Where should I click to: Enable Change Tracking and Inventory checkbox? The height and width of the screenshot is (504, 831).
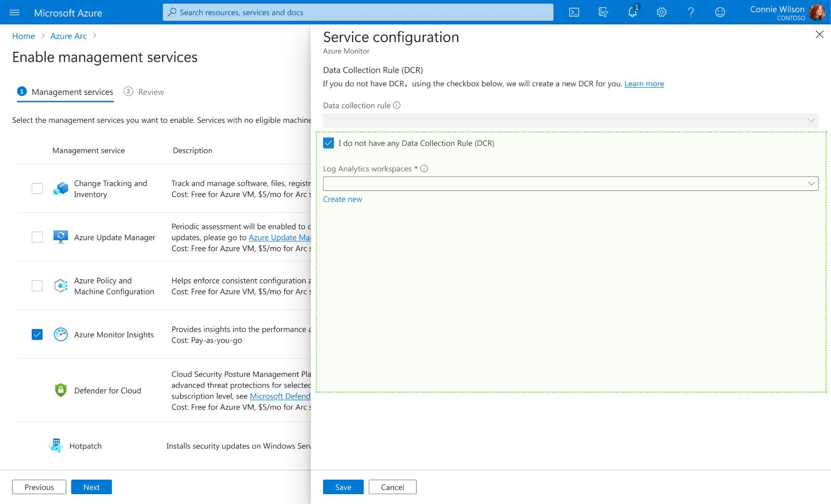pos(37,188)
